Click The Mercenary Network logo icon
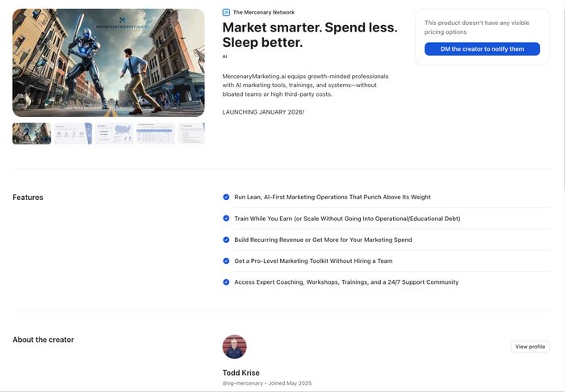The image size is (565, 392). click(226, 12)
